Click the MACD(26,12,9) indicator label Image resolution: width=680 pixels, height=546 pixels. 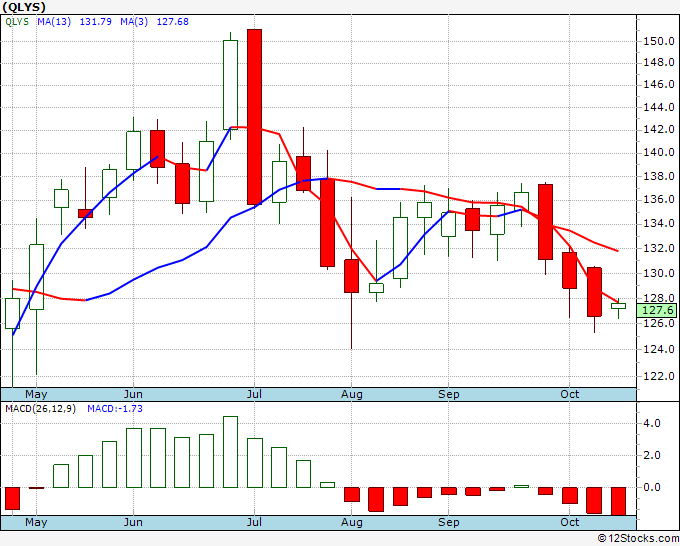40,409
